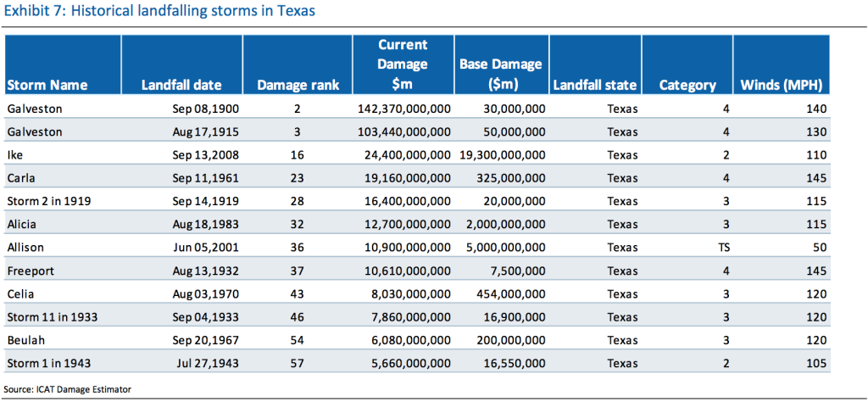
Task: Select the Landfall state column header
Action: tap(595, 85)
